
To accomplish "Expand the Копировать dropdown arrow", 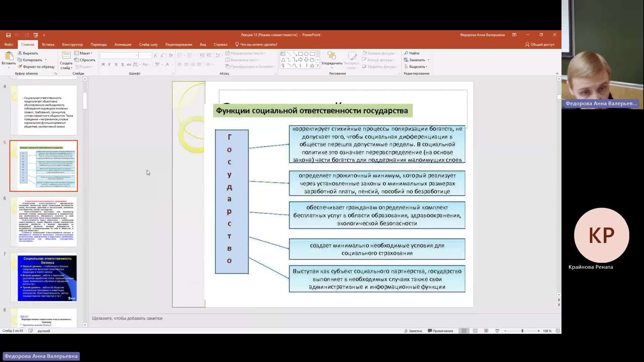I will [46, 60].
